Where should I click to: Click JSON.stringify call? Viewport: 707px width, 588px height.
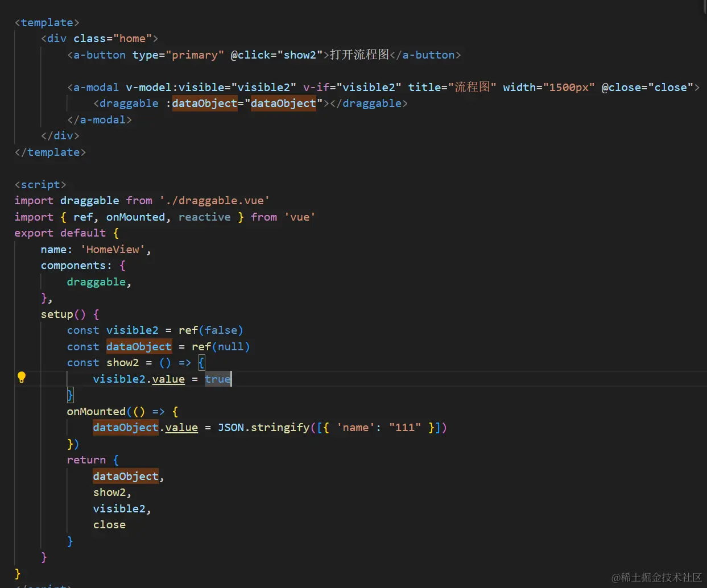click(264, 428)
